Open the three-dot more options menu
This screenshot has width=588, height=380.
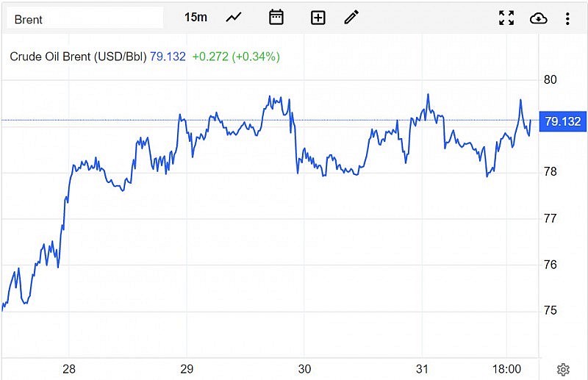coord(567,18)
